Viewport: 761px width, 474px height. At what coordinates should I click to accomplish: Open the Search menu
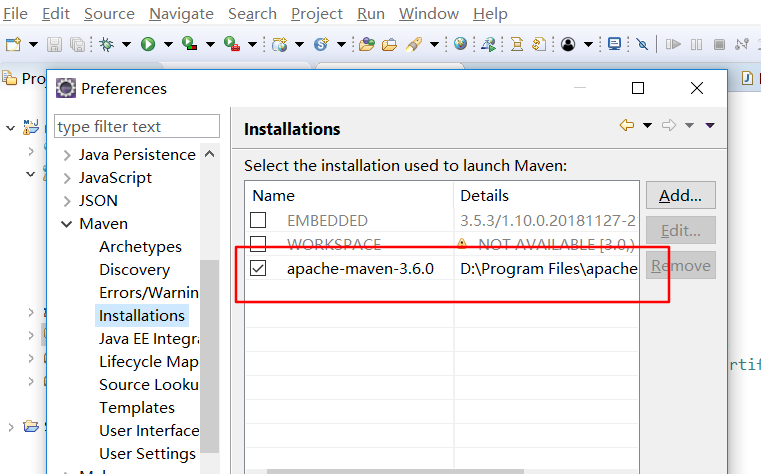tap(252, 14)
